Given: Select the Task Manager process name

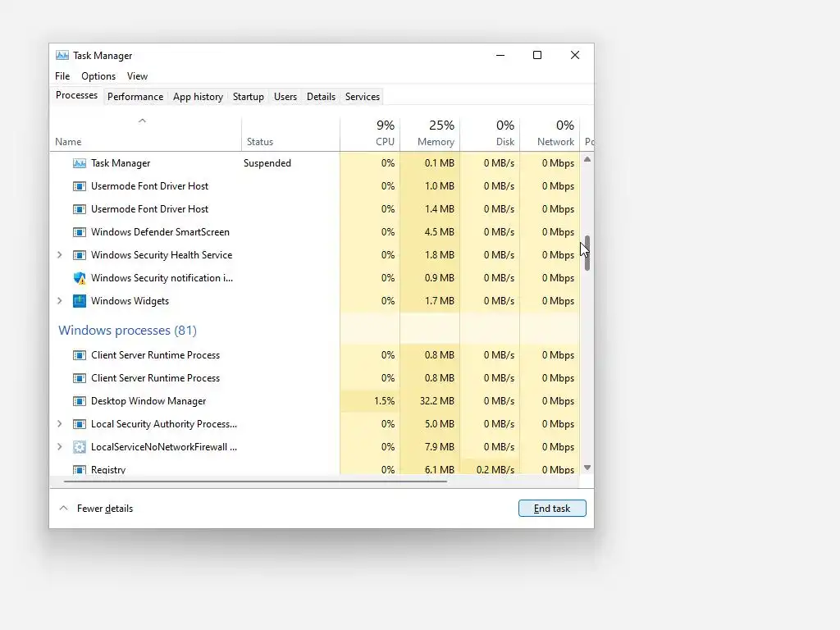Looking at the screenshot, I should [x=121, y=163].
